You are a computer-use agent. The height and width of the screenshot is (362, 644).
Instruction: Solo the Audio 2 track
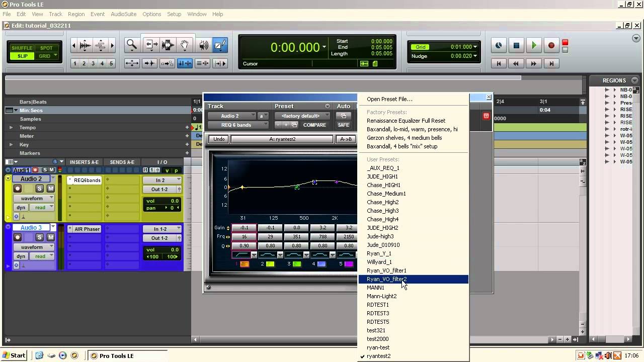[x=40, y=189]
